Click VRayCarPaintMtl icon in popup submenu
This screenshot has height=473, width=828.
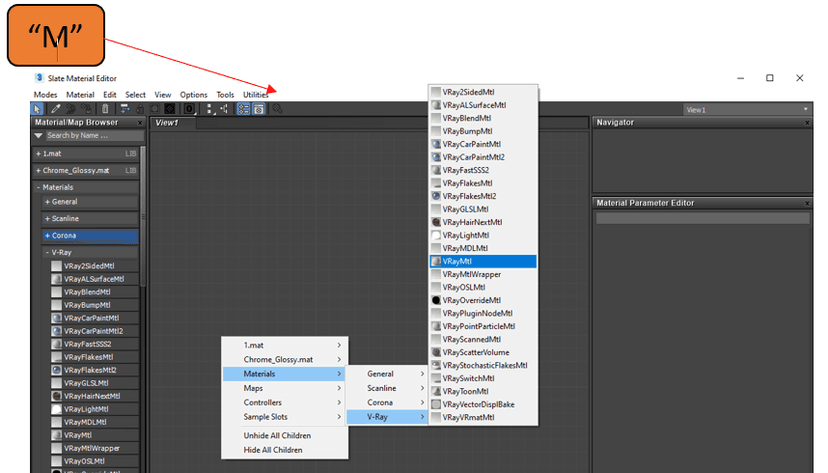pyautogui.click(x=436, y=144)
